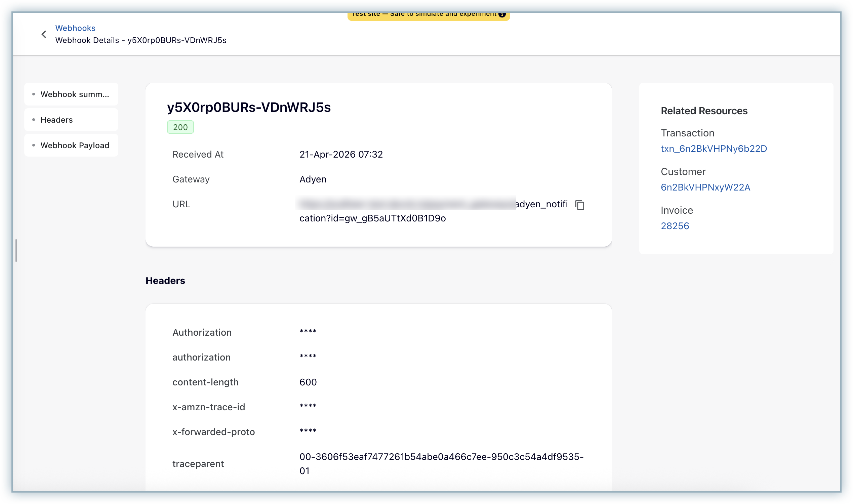Screen dimensions: 853x504
Task: Open the Webhooks breadcrumb link
Action: (x=75, y=28)
